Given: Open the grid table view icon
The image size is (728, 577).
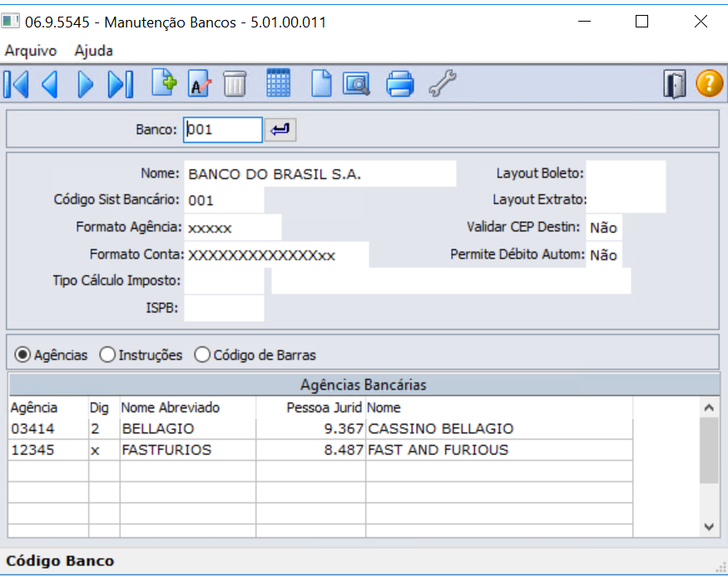Looking at the screenshot, I should click(279, 83).
